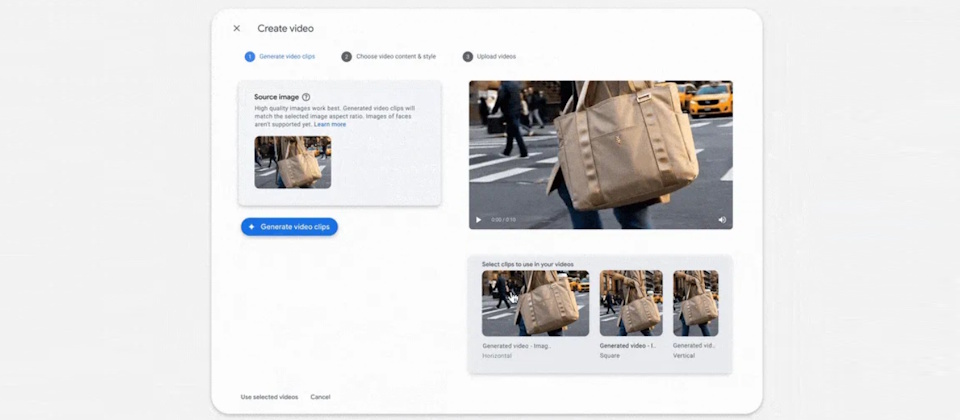Close the Create video dialog
The width and height of the screenshot is (960, 420).
point(237,29)
